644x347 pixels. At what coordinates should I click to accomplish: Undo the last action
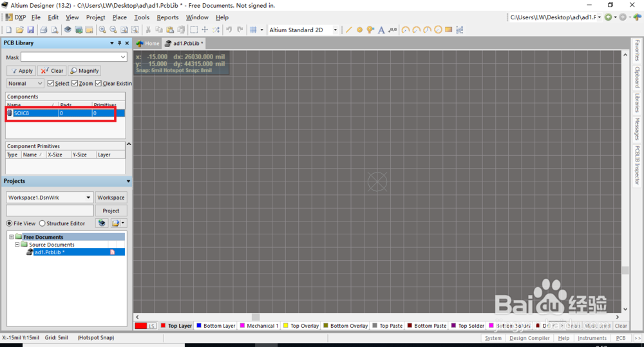point(229,30)
